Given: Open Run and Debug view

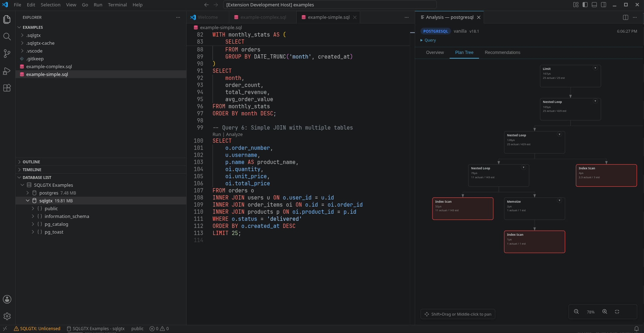Looking at the screenshot, I should click(x=7, y=71).
